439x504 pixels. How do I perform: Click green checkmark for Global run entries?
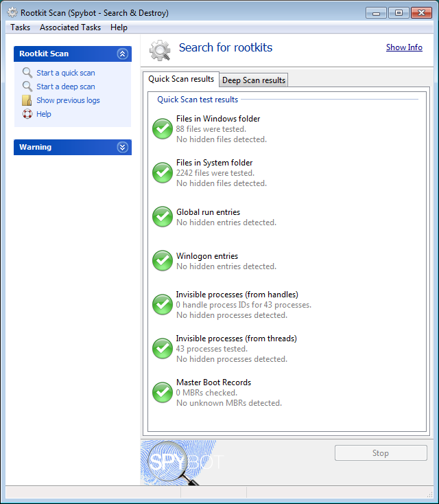pyautogui.click(x=163, y=216)
